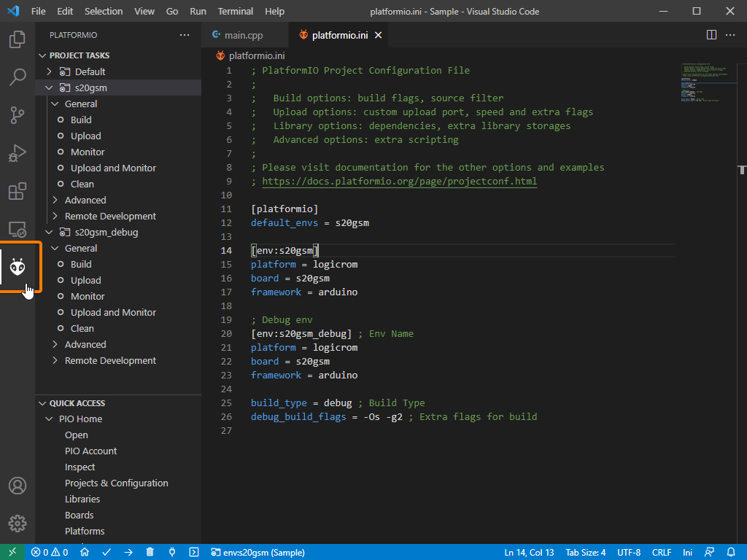Open PlatformIO panel More Actions ellipsis
This screenshot has width=747, height=560.
point(185,35)
